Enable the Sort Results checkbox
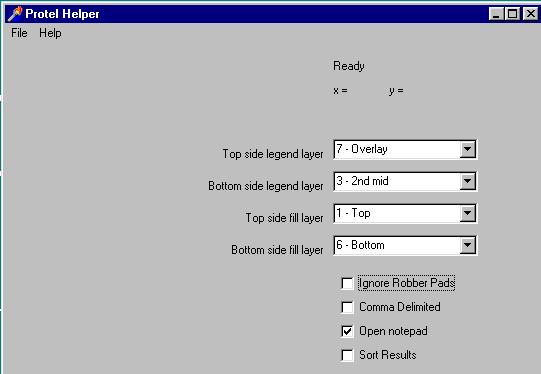The image size is (541, 374). pos(347,355)
